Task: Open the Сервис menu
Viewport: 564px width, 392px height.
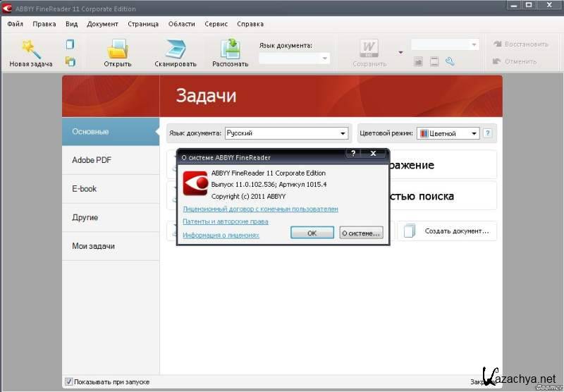Action: coord(216,23)
